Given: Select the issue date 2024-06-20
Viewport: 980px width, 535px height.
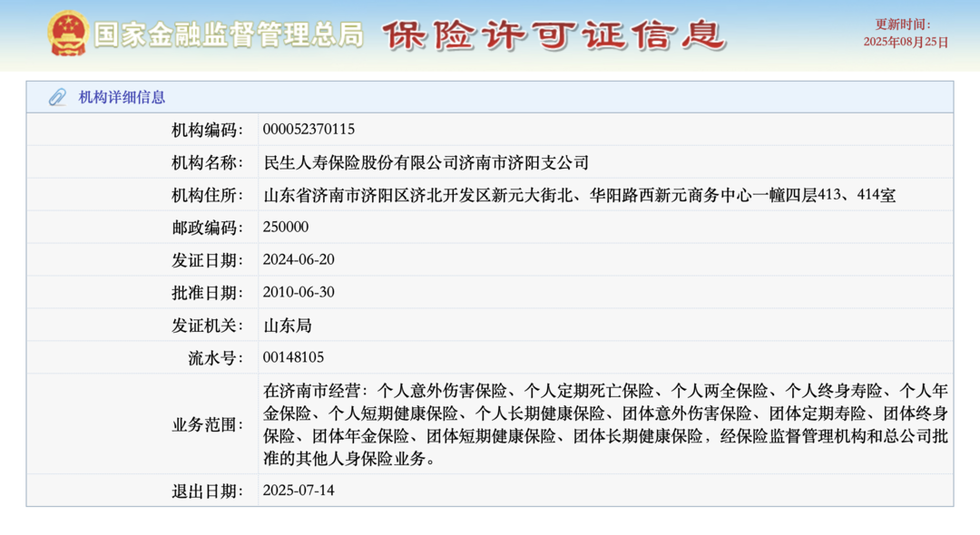Looking at the screenshot, I should (x=299, y=259).
